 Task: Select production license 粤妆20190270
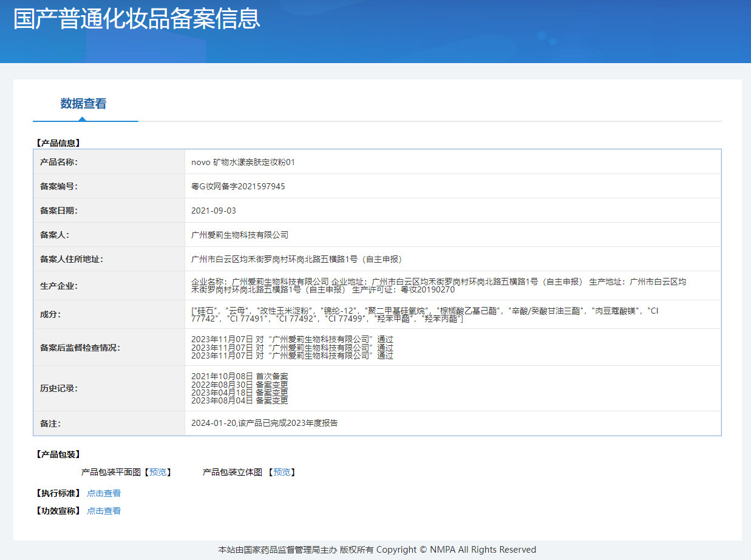point(429,290)
